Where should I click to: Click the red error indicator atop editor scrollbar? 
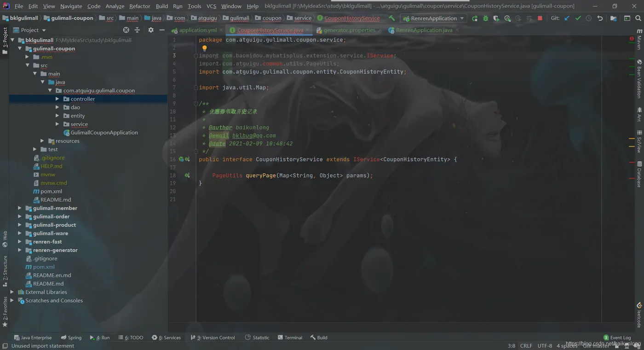click(632, 39)
